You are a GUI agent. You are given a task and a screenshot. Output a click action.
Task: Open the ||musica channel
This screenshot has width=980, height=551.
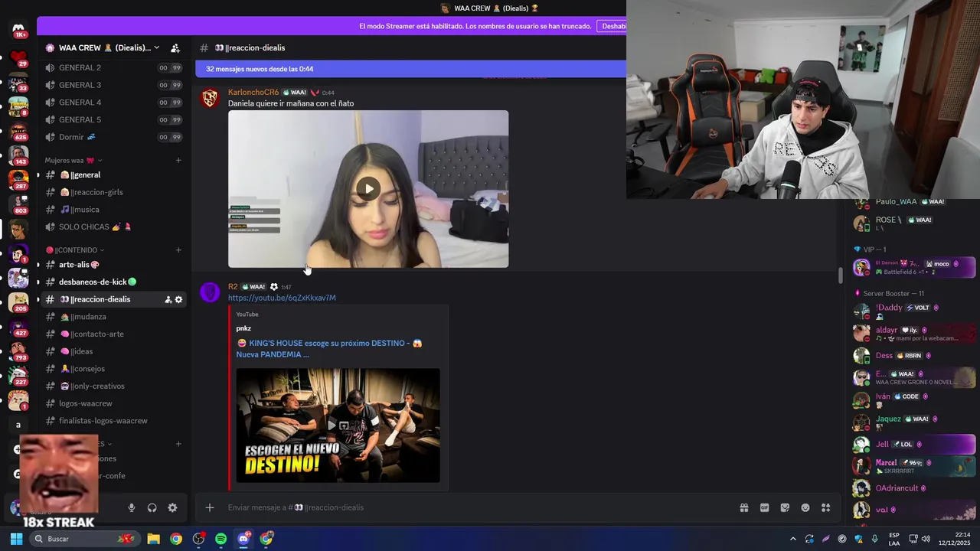coord(113,210)
